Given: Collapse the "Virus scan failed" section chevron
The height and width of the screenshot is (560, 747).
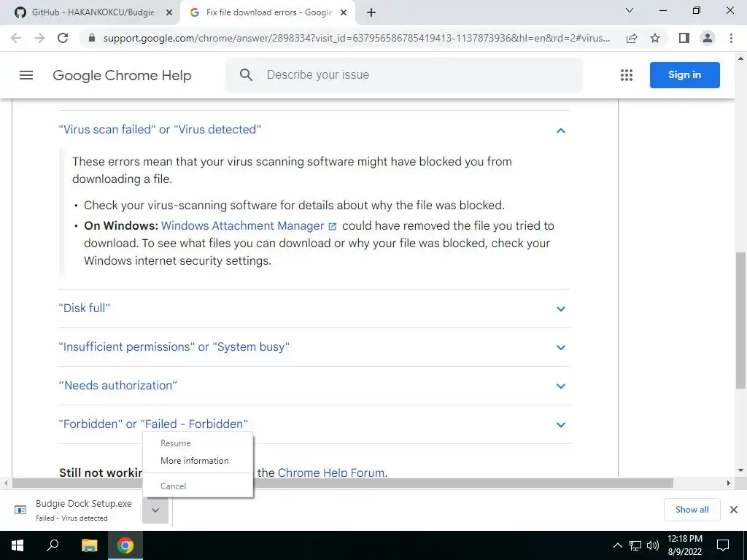Looking at the screenshot, I should tap(561, 130).
